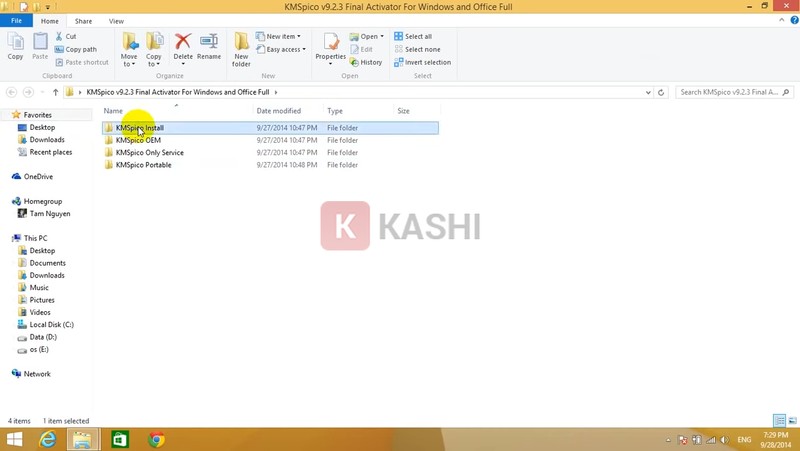Open Desktop under Favorites
Image resolution: width=800 pixels, height=451 pixels.
[42, 128]
